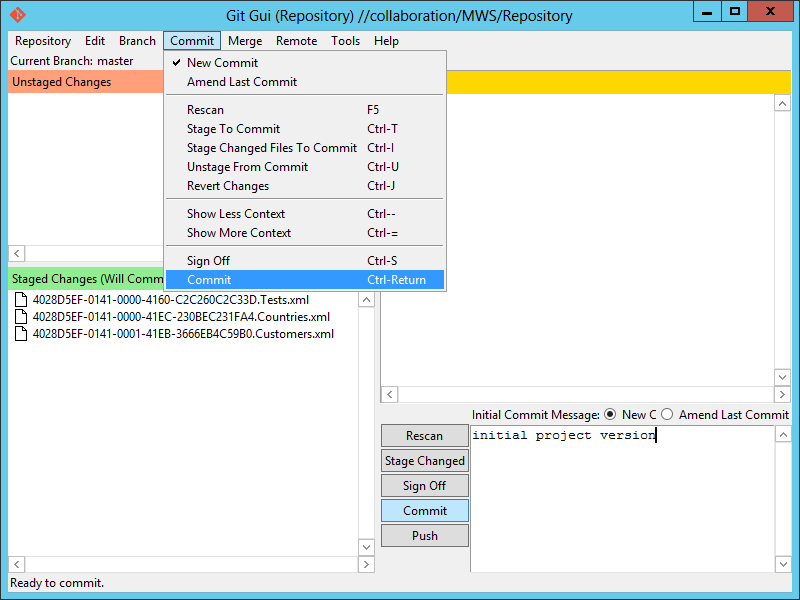The image size is (800, 600).
Task: Select the Amend Last Commit radio button
Action: [667, 415]
